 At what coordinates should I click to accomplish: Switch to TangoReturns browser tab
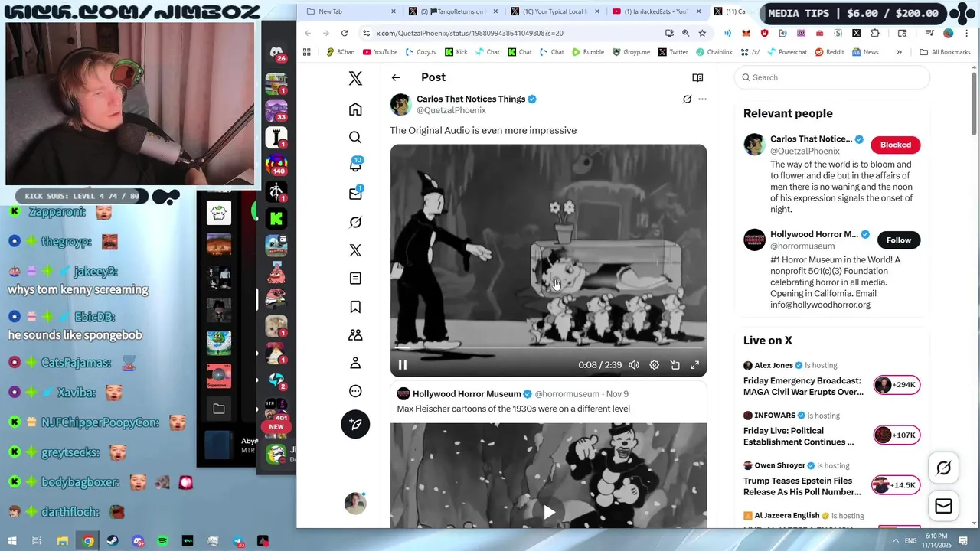pos(453,11)
